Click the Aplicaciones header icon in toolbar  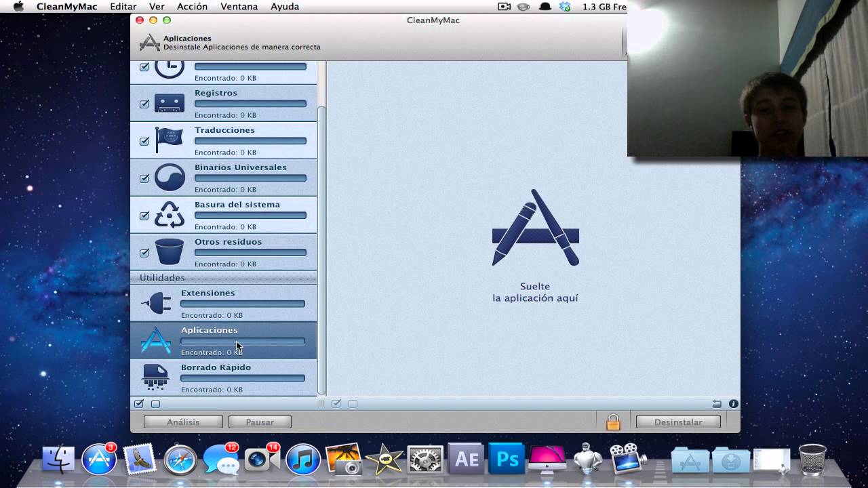[x=149, y=43]
